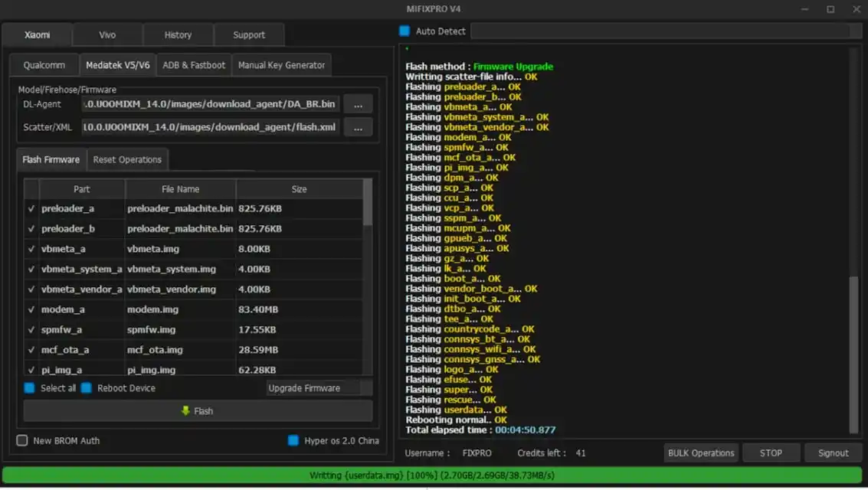Select the modem.img file name cell
The image size is (868, 490).
[x=180, y=309]
